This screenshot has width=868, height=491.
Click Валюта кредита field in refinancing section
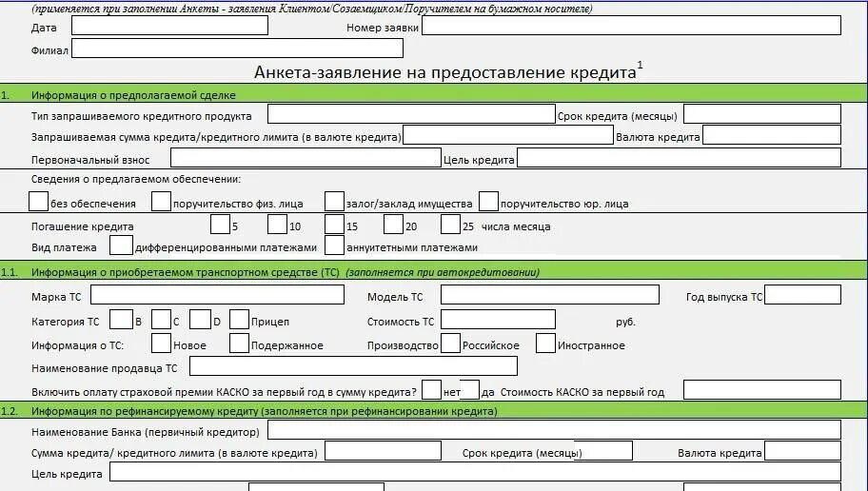(802, 451)
